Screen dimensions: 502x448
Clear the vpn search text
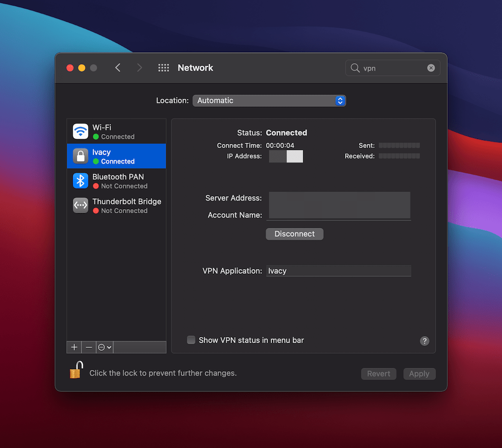click(431, 68)
